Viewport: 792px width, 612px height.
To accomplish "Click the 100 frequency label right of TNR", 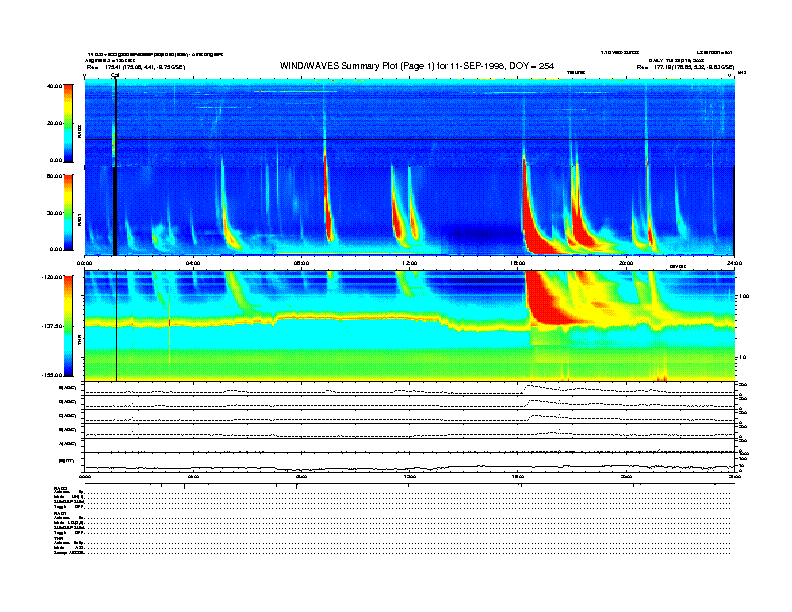I will click(x=744, y=296).
